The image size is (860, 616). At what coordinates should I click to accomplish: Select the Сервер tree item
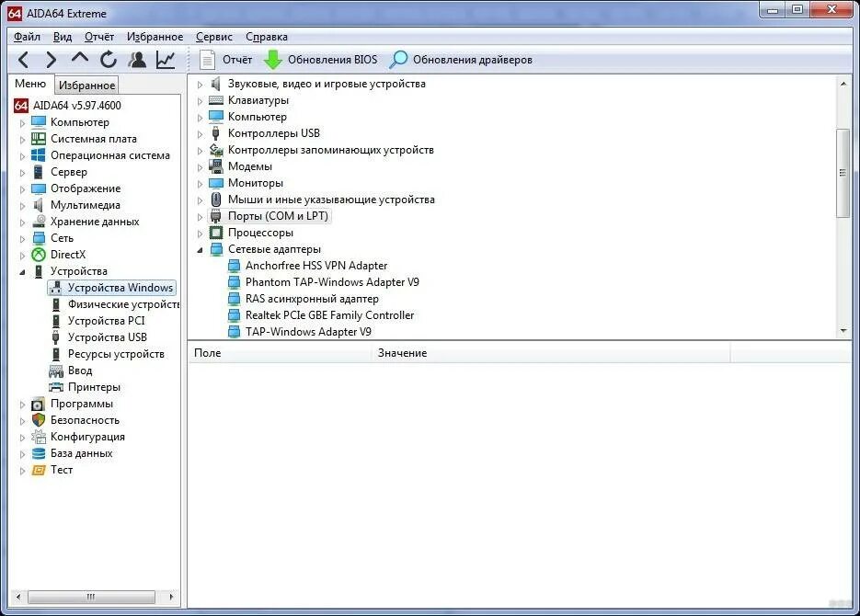click(69, 172)
